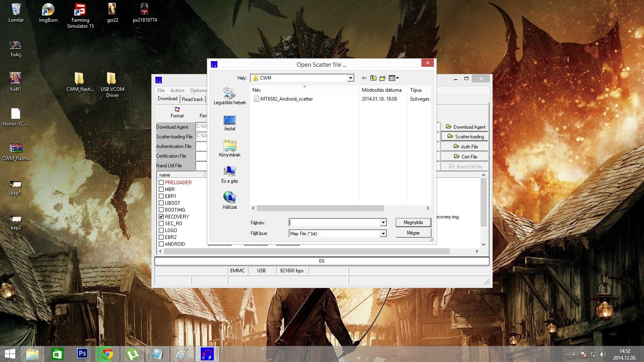
Task: Open the clock showing 14:52
Action: pyautogui.click(x=625, y=354)
